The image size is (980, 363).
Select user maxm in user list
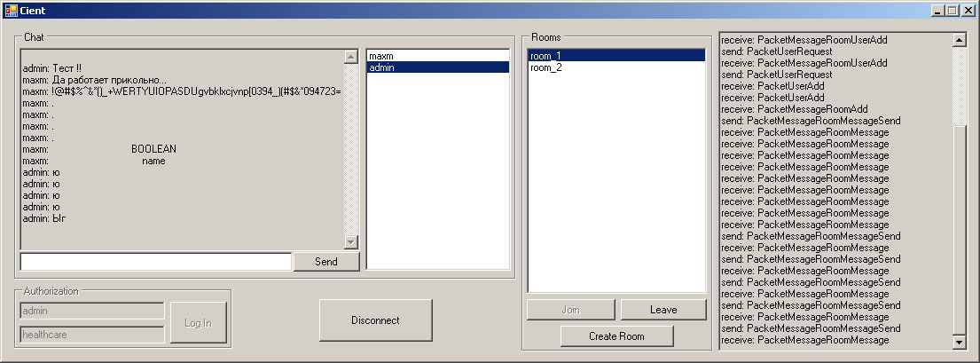coord(381,56)
